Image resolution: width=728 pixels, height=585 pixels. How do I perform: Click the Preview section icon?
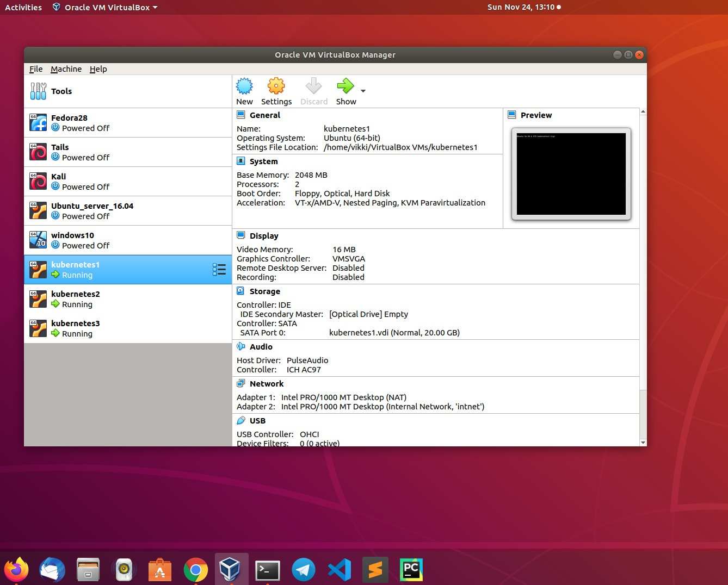click(512, 115)
